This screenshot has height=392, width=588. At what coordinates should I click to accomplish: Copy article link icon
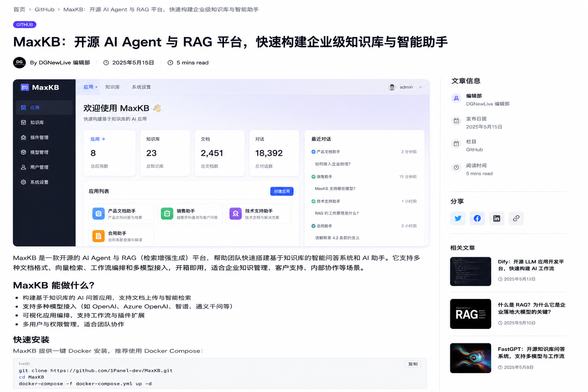[x=516, y=218]
